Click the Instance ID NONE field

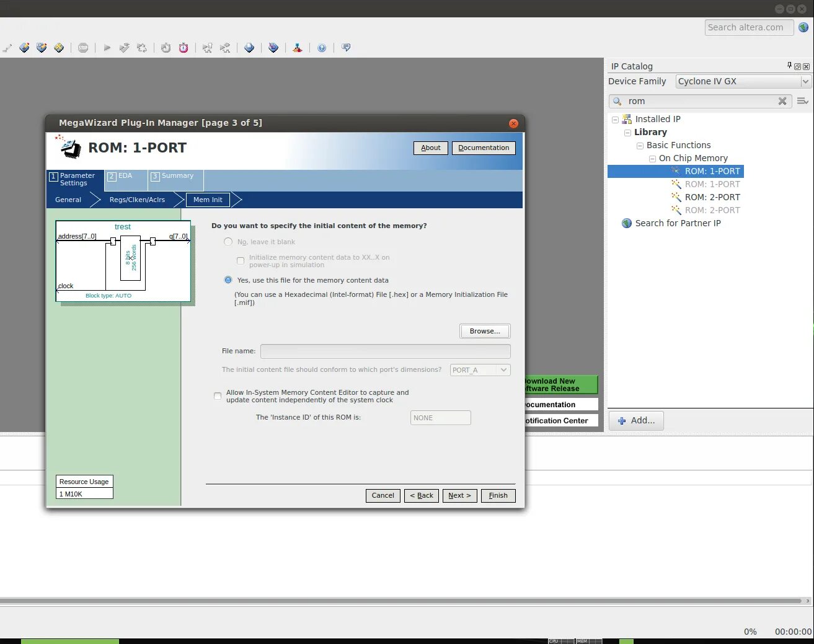coord(441,418)
